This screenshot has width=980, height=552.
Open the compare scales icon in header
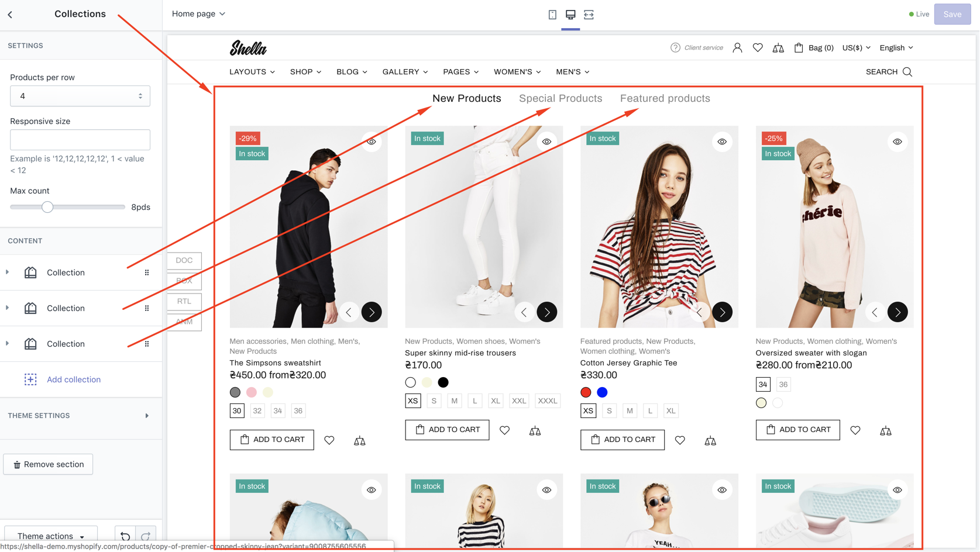tap(778, 49)
